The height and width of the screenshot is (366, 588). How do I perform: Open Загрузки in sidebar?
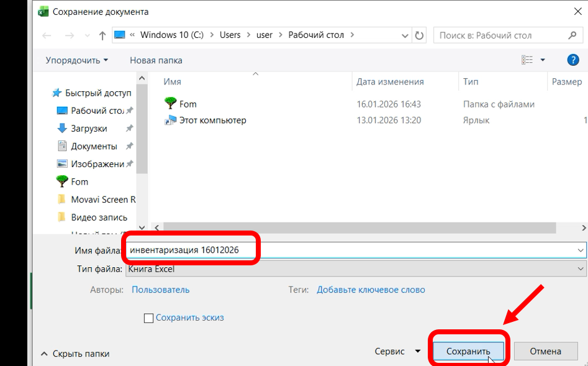tap(82, 129)
